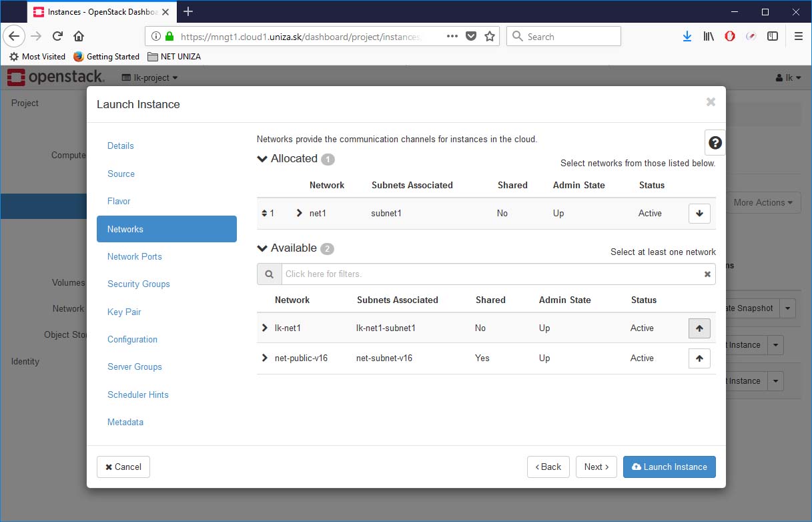Image resolution: width=812 pixels, height=522 pixels.
Task: Click the reorder handle beside net1
Action: tap(264, 214)
